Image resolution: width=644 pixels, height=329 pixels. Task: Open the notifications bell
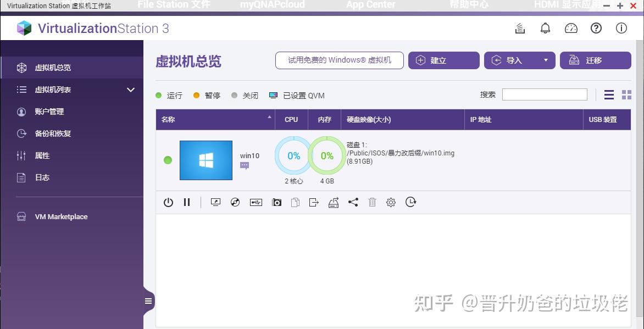point(545,29)
